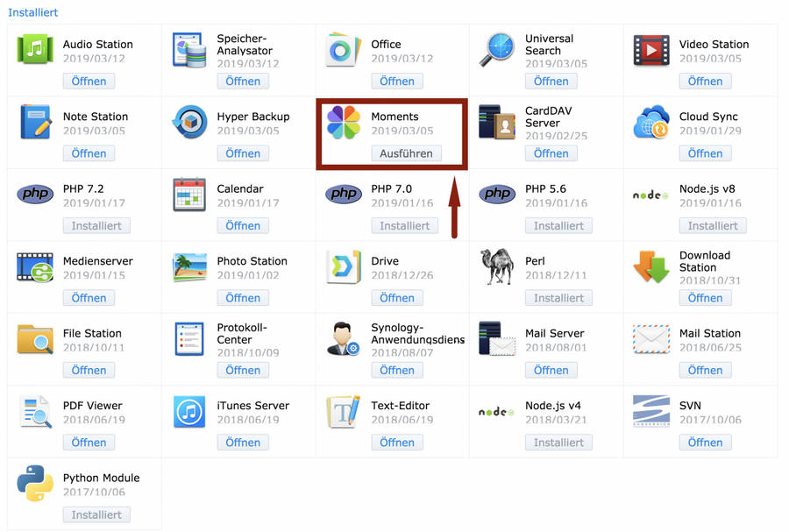Click the Universal Search magnifier icon
The image size is (789, 532).
(x=497, y=50)
